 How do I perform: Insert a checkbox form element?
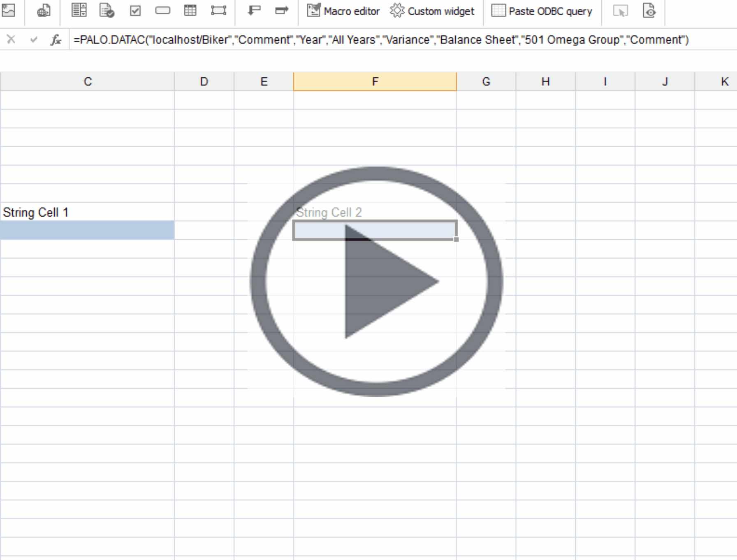135,11
